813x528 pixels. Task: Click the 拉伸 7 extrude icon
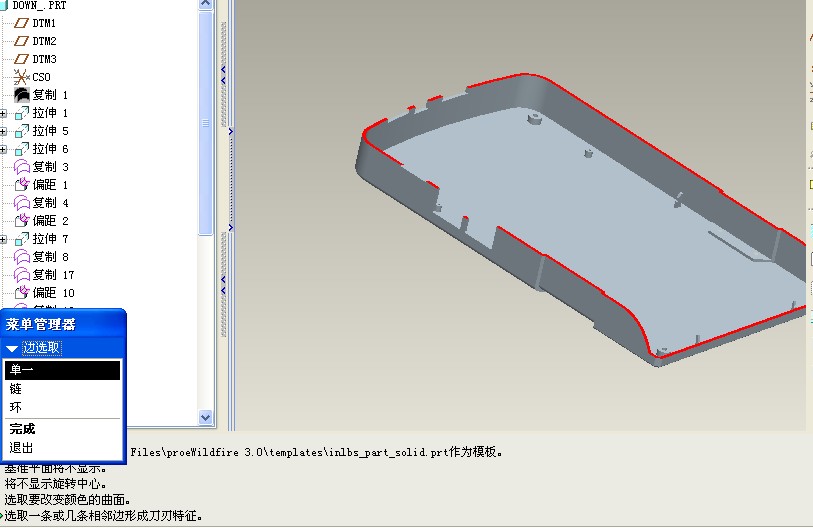click(21, 239)
